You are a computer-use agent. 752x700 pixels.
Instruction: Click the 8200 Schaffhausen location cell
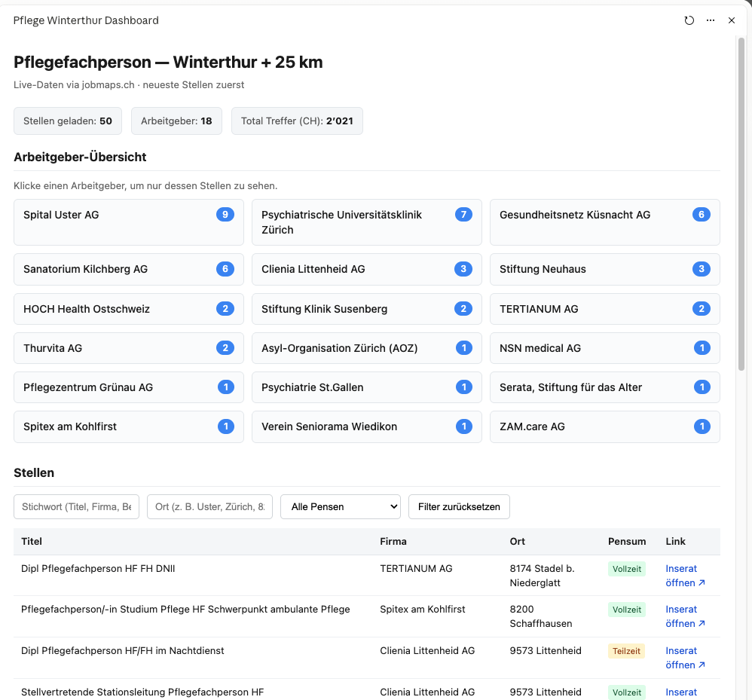[541, 616]
